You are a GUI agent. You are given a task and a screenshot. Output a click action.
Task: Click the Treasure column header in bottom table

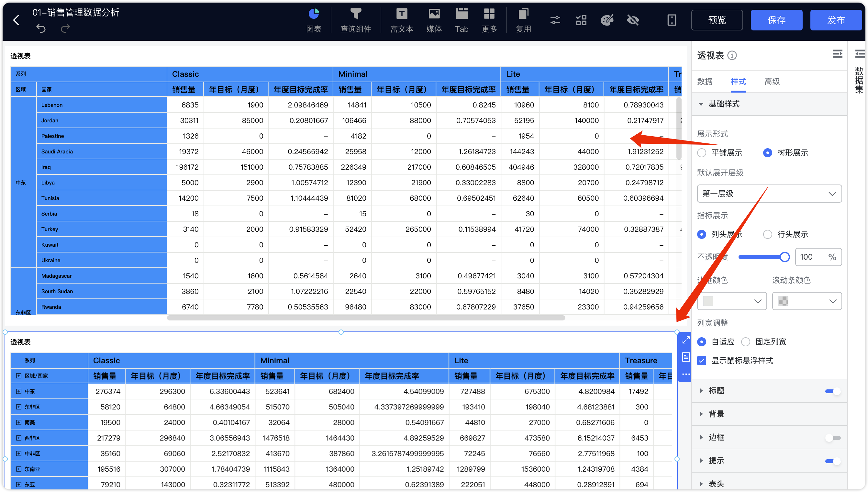click(645, 361)
